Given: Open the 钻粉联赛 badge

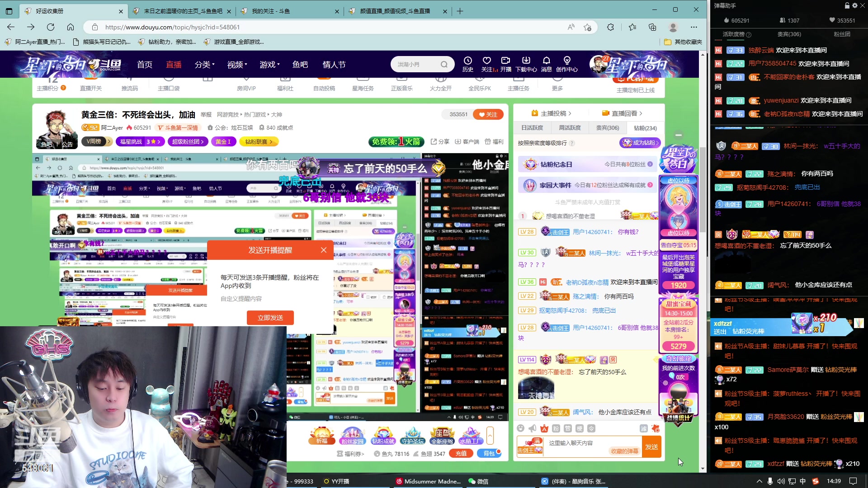Looking at the screenshot, I should [259, 141].
